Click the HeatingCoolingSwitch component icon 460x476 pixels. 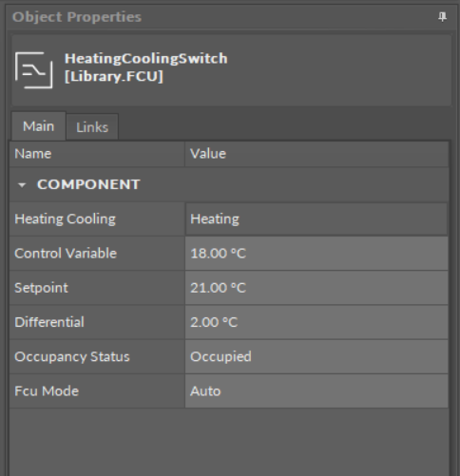[34, 70]
